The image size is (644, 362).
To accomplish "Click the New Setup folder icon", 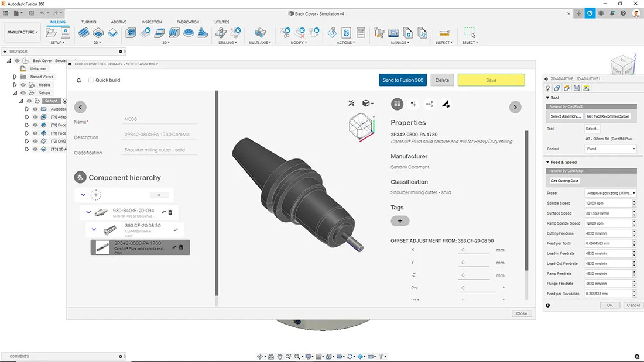I will (51, 33).
